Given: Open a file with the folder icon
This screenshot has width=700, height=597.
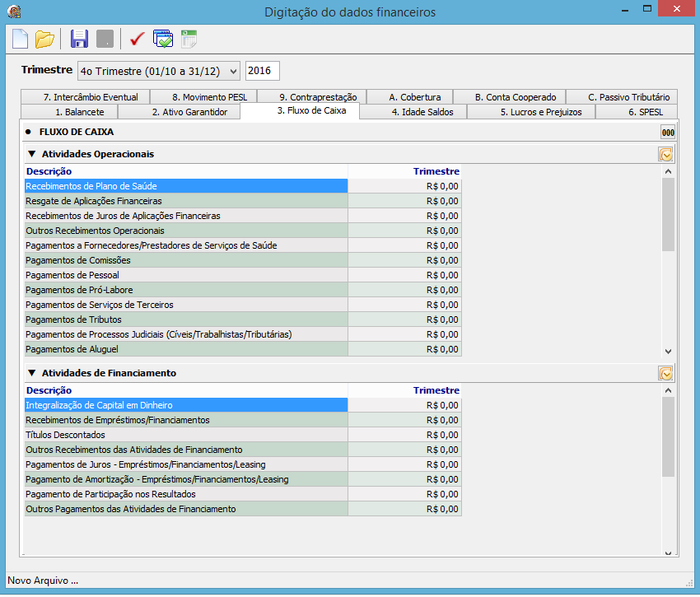Looking at the screenshot, I should [x=44, y=39].
